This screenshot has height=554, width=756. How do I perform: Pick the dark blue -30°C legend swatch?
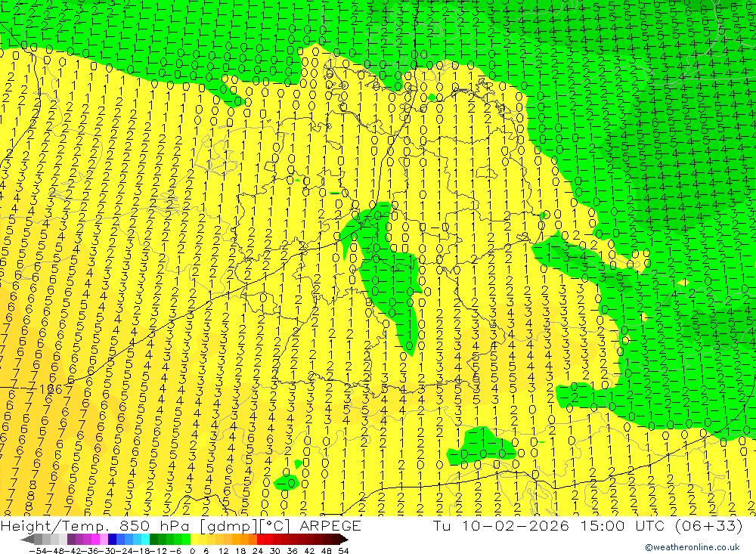112,540
